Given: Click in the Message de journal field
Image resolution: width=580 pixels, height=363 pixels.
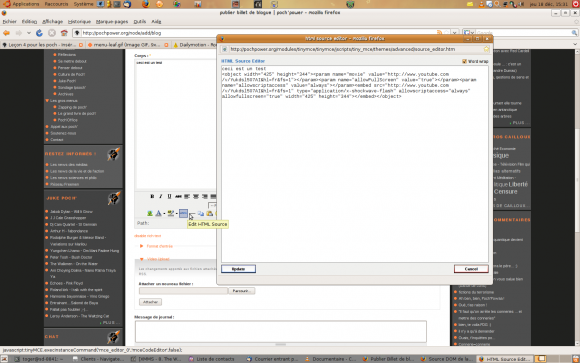Looking at the screenshot, I should point(280,332).
